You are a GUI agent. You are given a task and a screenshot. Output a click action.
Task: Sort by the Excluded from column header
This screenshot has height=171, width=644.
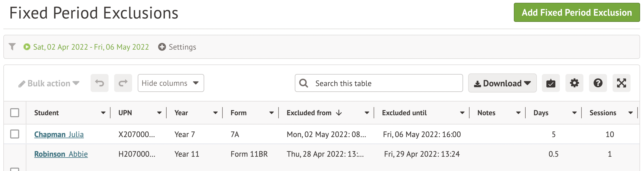point(309,113)
